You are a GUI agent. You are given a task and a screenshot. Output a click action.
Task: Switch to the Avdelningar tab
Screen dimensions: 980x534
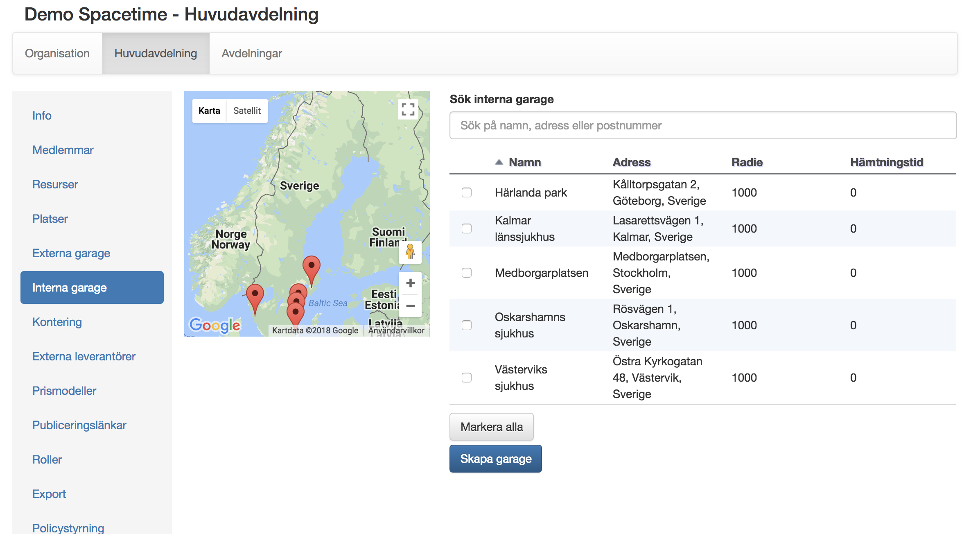pos(251,53)
